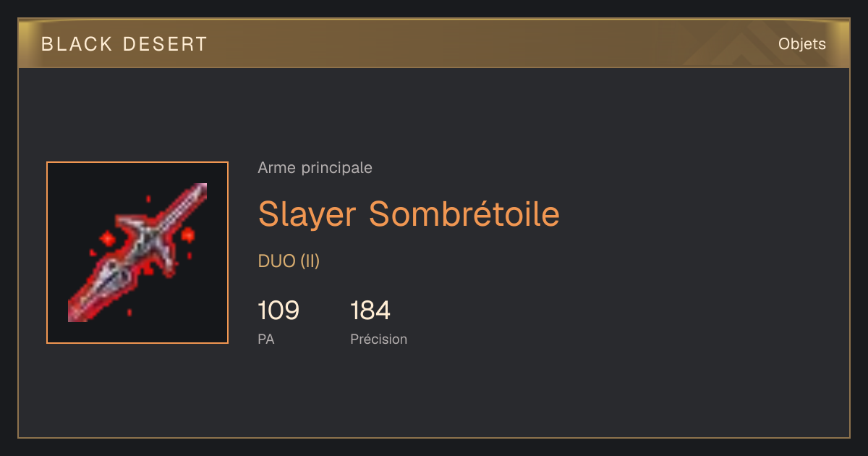Click the DUO (II) enhancement level

coord(289,261)
